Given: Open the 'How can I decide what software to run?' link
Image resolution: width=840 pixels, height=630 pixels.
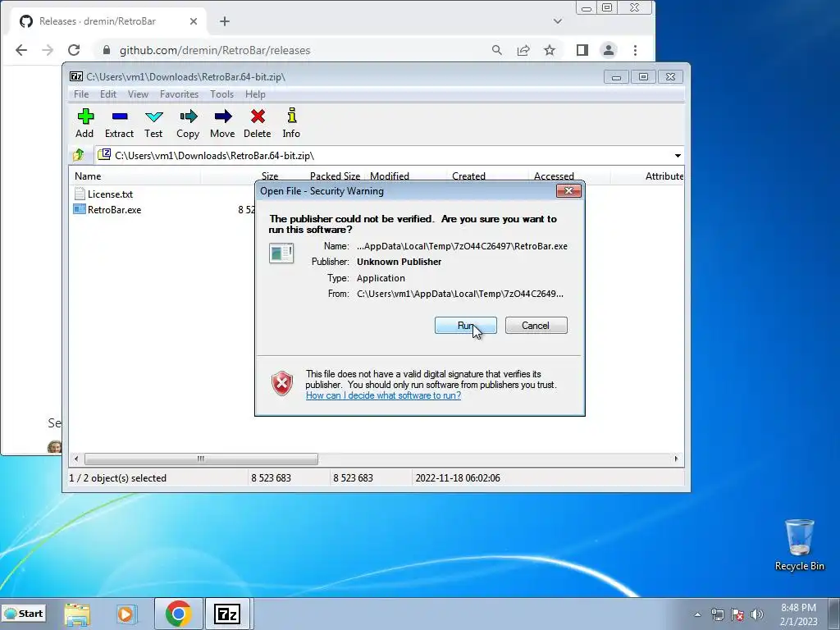Looking at the screenshot, I should (383, 395).
